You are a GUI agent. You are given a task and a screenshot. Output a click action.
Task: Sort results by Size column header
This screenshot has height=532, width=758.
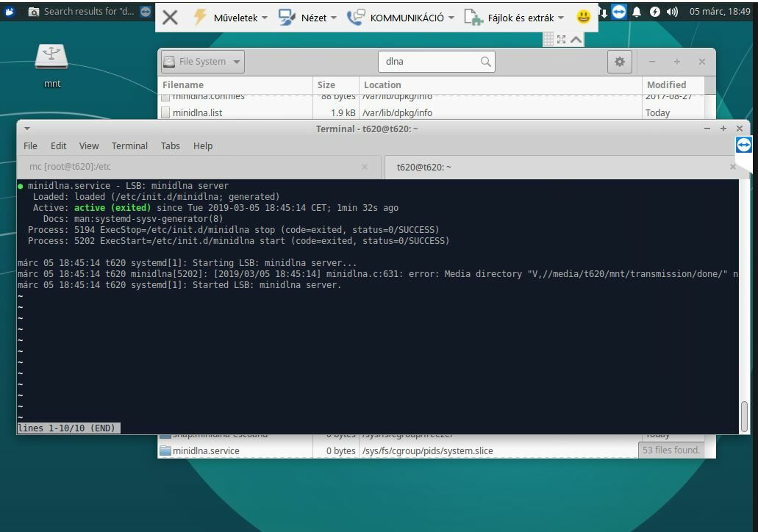(336, 85)
